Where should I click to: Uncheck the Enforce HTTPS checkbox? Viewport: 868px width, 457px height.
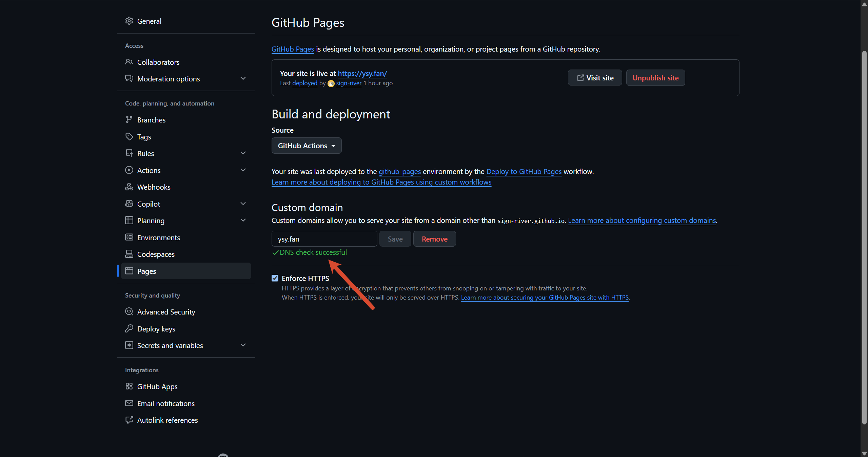(275, 278)
